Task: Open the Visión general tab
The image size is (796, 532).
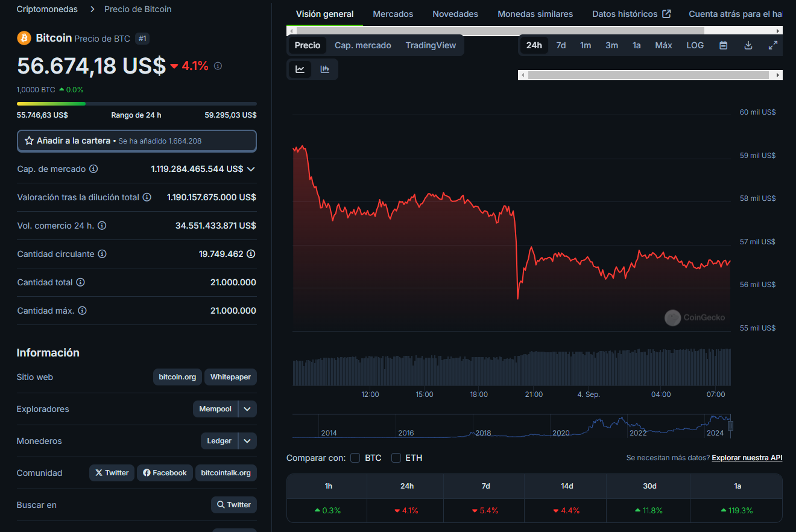Action: click(x=325, y=14)
